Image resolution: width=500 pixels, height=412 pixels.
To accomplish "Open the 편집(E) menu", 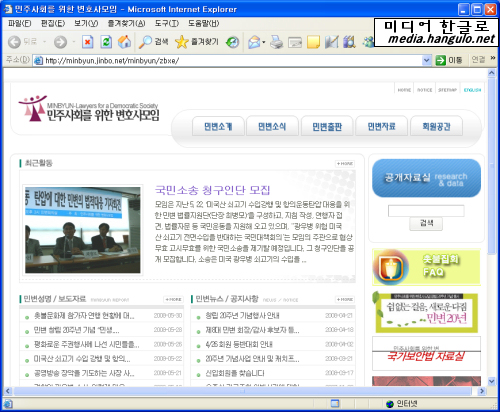I will coord(52,23).
